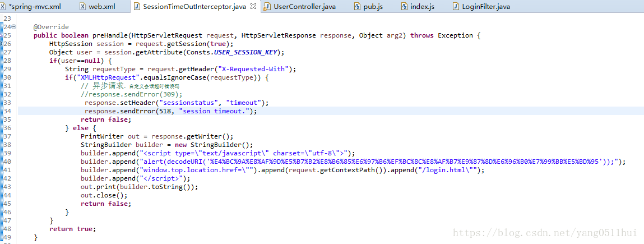The image size is (644, 244).
Task: Click the "</script>" append line
Action: [x=136, y=178]
